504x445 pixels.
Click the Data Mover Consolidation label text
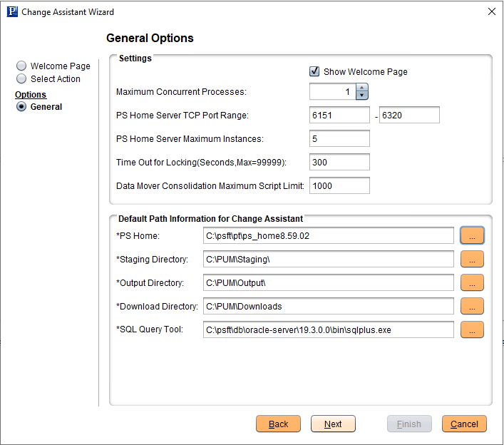210,186
